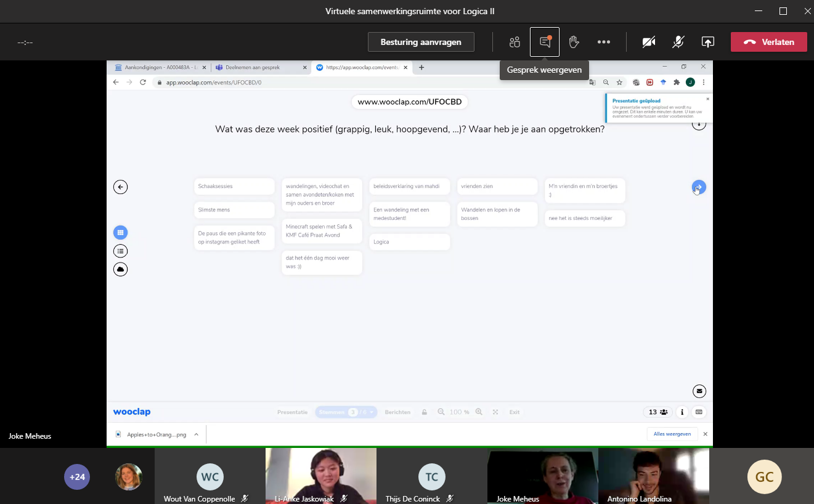Open the share content tray
Screen dimensions: 814x504
click(x=707, y=42)
